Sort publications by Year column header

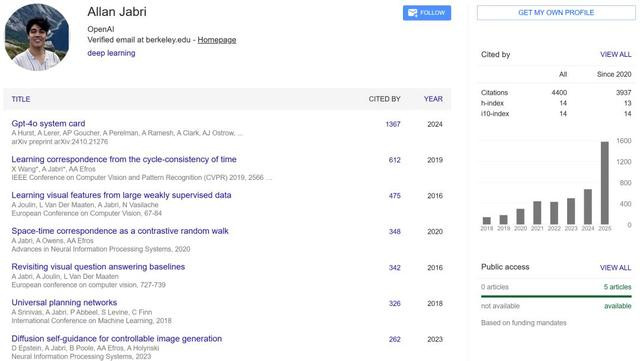pyautogui.click(x=433, y=99)
